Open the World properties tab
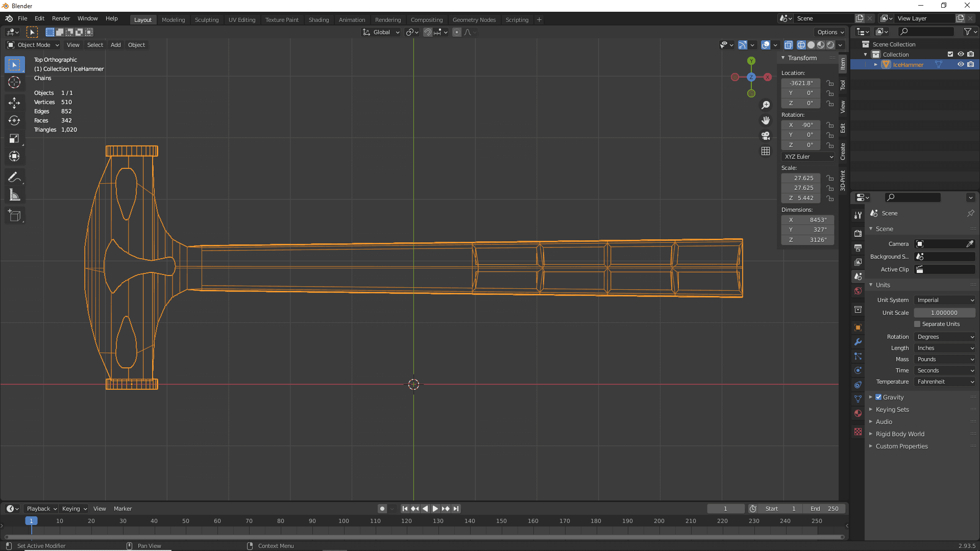This screenshot has height=551, width=980. point(858,291)
